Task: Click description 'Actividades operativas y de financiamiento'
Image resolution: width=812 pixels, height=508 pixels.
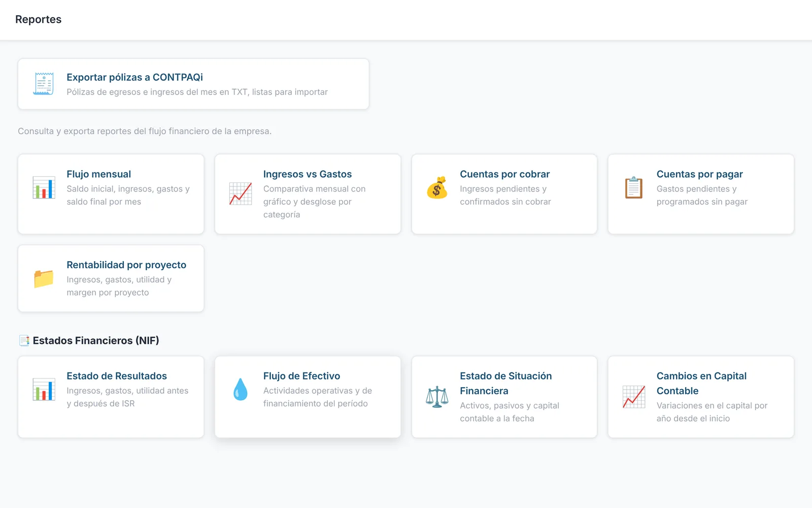Action: [318, 397]
